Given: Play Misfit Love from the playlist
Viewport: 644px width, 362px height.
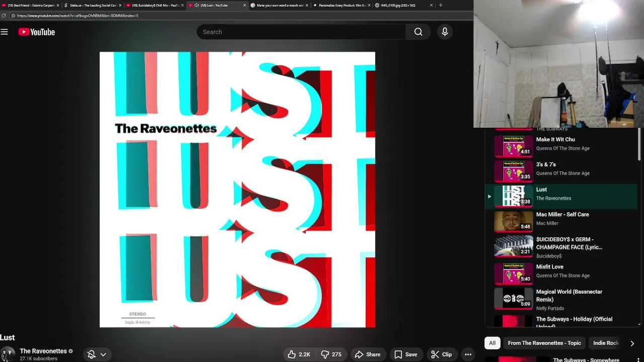Looking at the screenshot, I should tap(513, 274).
